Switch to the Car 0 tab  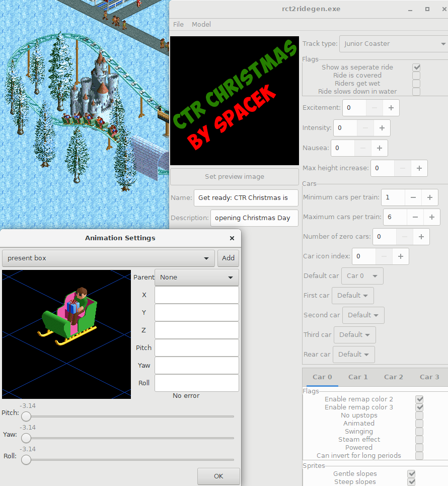tap(322, 377)
